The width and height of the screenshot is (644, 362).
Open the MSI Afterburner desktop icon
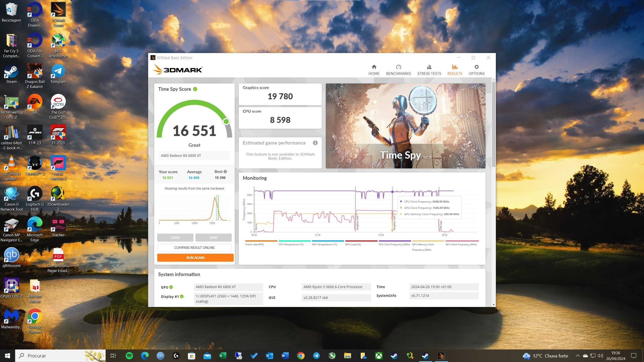pyautogui.click(x=58, y=46)
